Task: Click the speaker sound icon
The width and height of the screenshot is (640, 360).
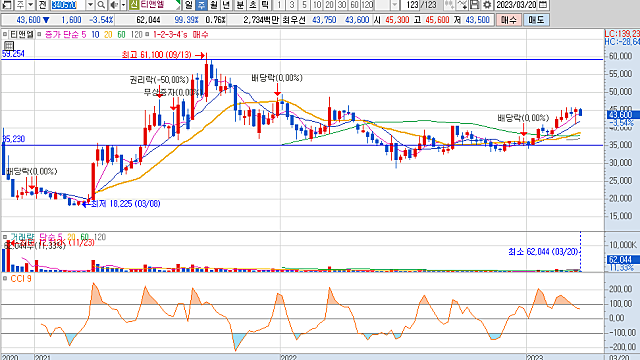Action: point(114,5)
